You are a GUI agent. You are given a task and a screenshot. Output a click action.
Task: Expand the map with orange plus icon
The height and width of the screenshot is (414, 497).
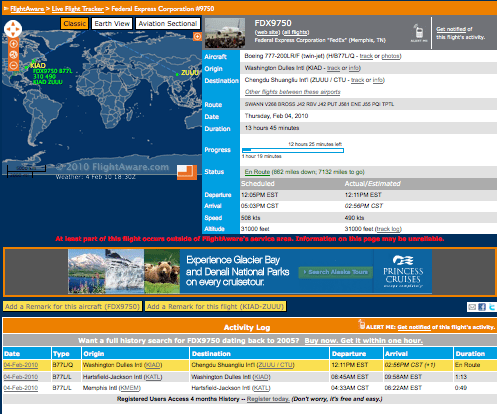(x=197, y=36)
